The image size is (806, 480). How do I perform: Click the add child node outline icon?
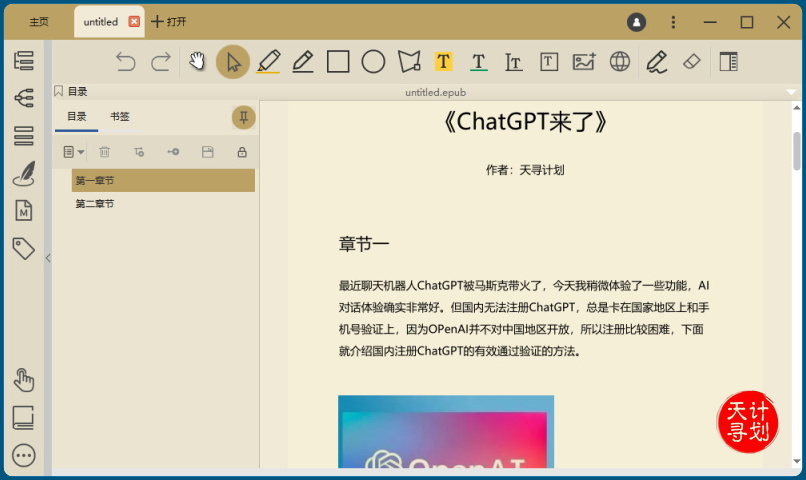139,152
